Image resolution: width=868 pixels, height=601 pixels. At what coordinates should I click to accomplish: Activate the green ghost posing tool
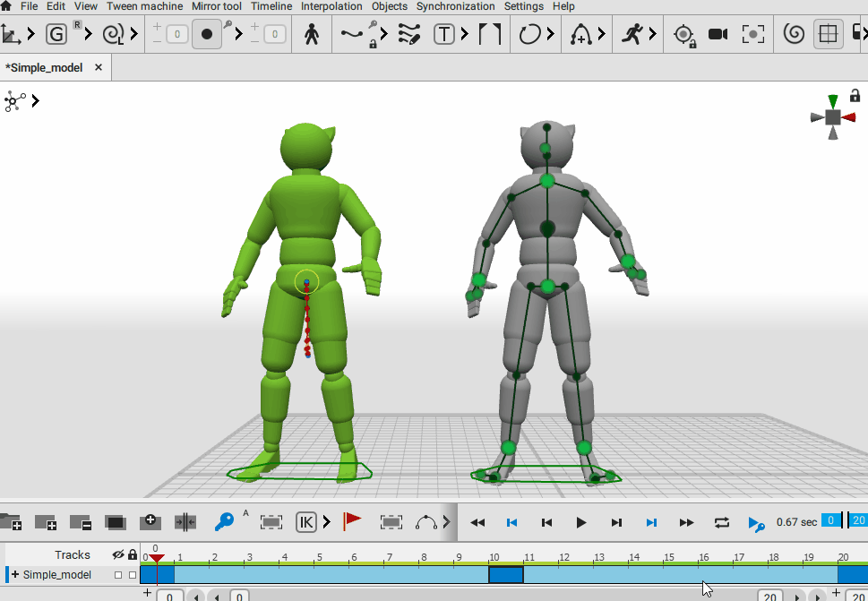(x=55, y=33)
